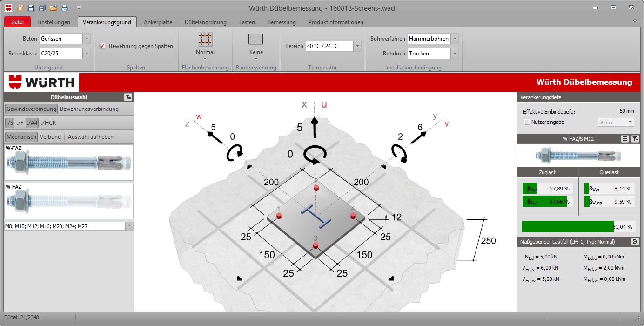Switch to the Ankerplatte tab
644x326 pixels.
(x=158, y=22)
